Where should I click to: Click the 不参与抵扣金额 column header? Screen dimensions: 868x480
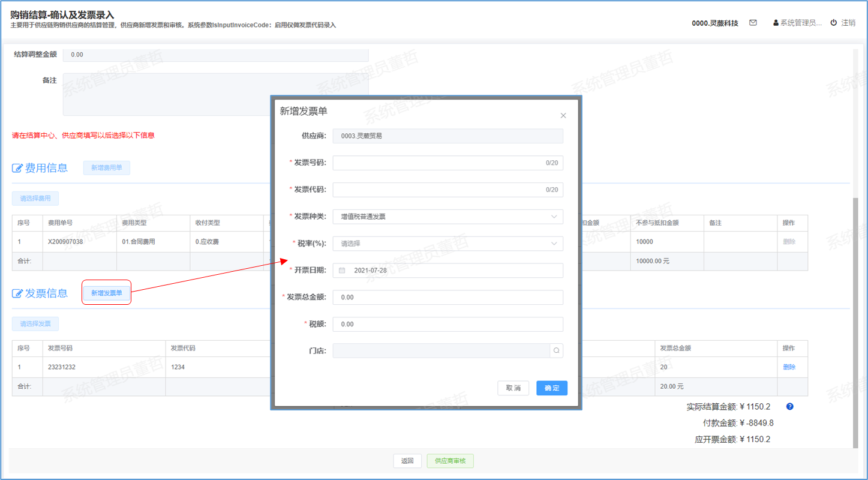tap(667, 223)
